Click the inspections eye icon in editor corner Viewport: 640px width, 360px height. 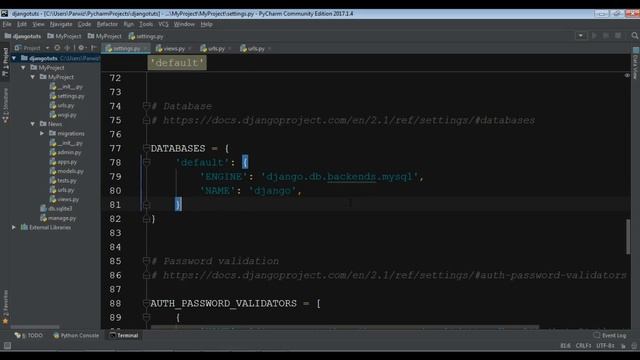coord(627,76)
